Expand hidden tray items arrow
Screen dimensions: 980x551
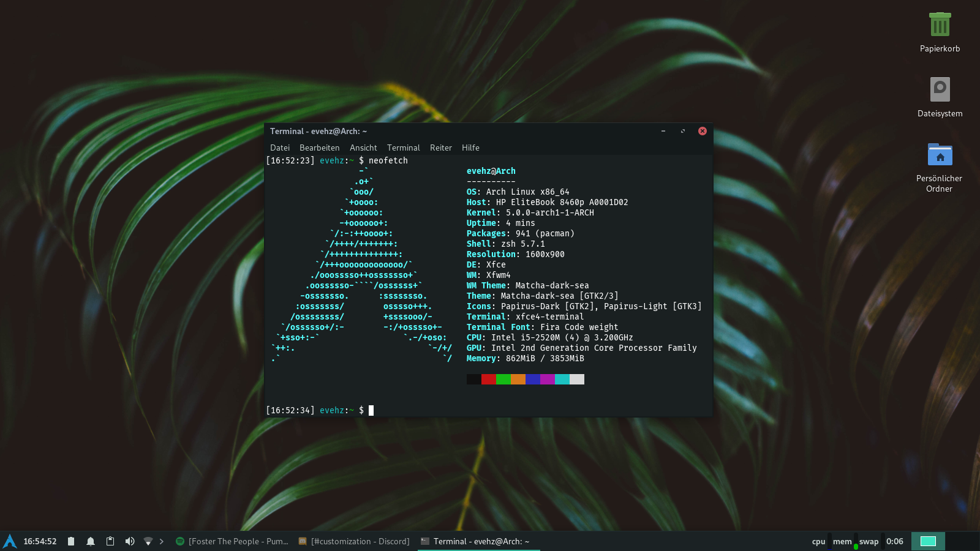coord(162,541)
